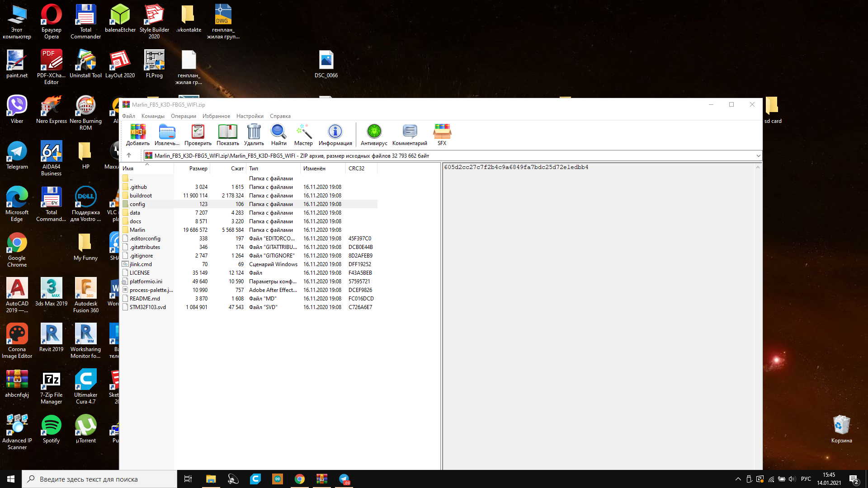Sort files by Тип column header
Viewport: 868px width, 488px height.
pos(274,169)
